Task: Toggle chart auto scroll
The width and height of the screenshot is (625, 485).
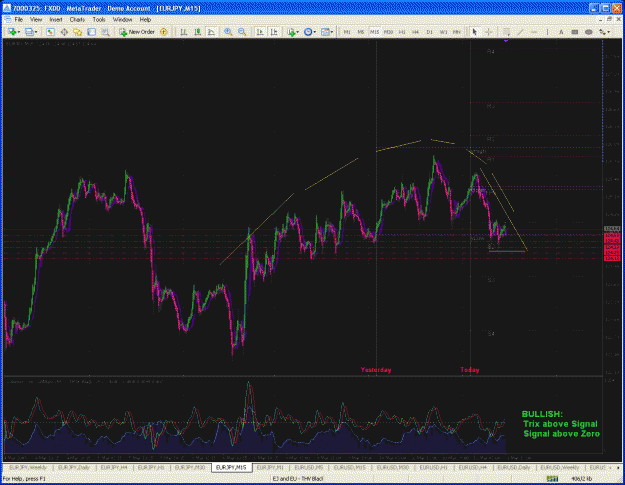Action: coord(260,32)
